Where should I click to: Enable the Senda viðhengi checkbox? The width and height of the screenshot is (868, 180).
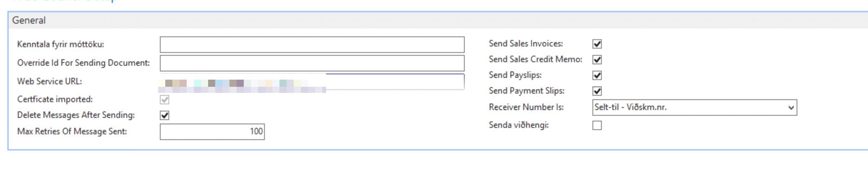597,125
